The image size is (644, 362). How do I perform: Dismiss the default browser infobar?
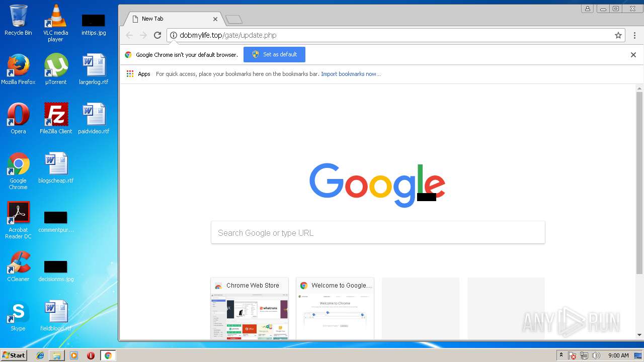point(633,55)
